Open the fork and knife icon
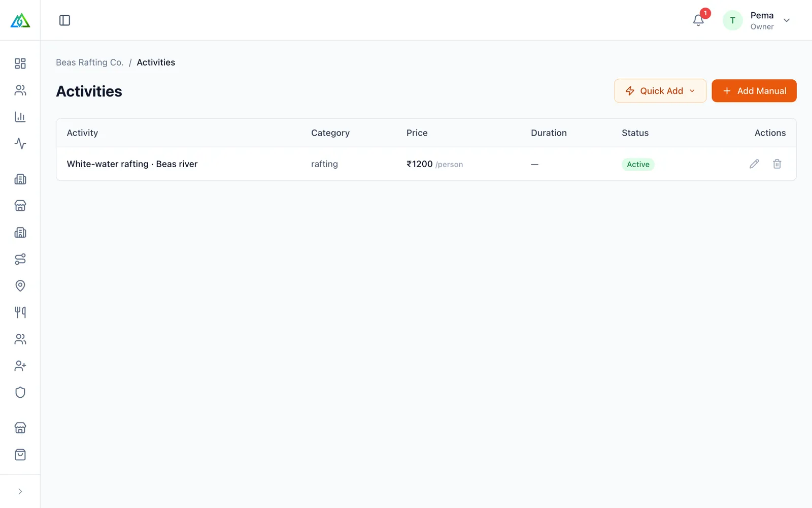The width and height of the screenshot is (812, 508). click(x=20, y=312)
